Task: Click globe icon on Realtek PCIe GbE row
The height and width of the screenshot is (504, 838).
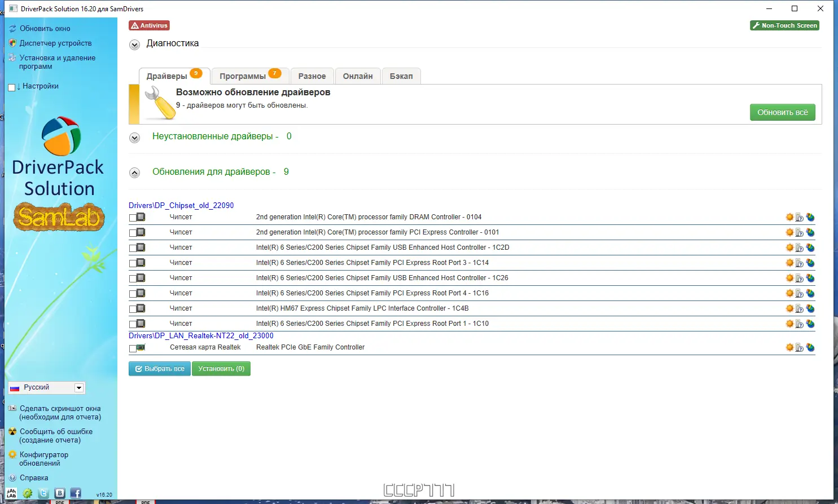Action: (810, 347)
